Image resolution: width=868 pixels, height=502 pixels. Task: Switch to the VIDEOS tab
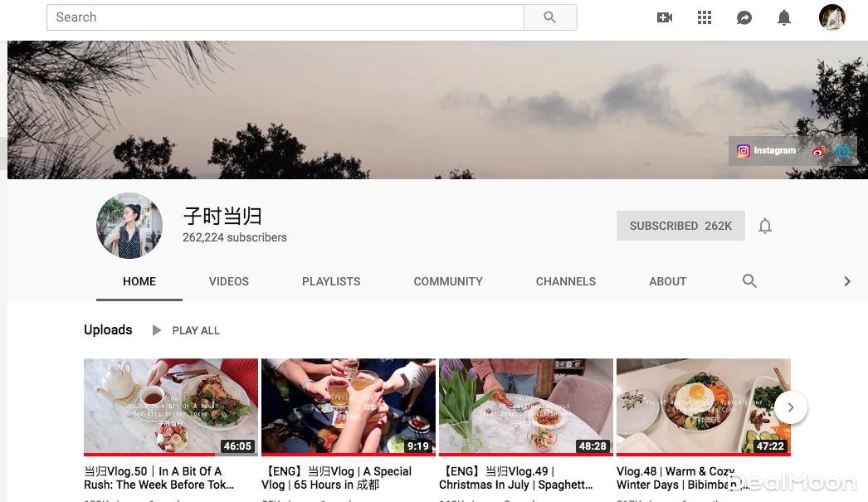229,281
